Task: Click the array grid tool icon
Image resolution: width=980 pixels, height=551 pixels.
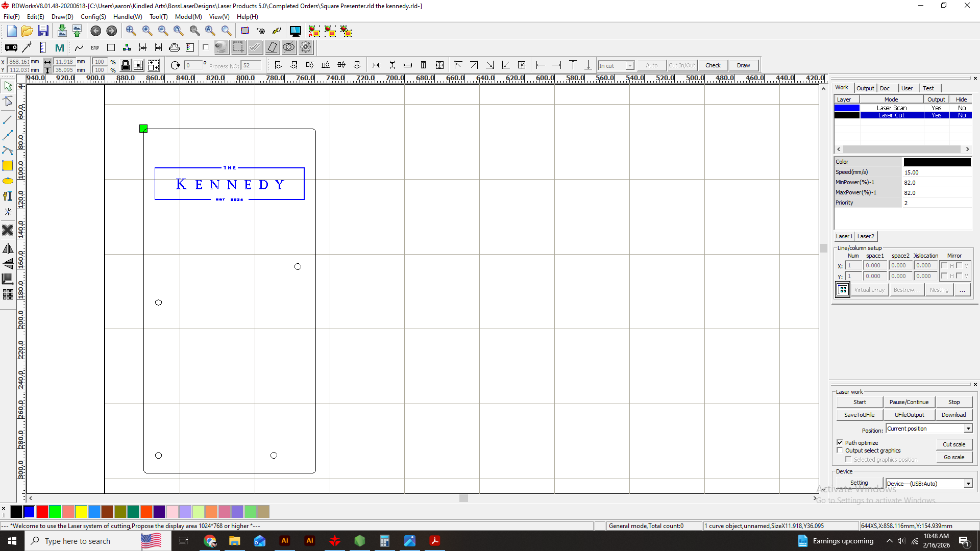Action: (x=8, y=294)
